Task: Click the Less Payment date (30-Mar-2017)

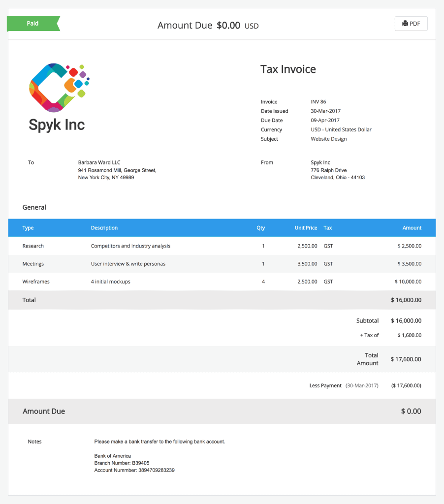Action: point(362,385)
